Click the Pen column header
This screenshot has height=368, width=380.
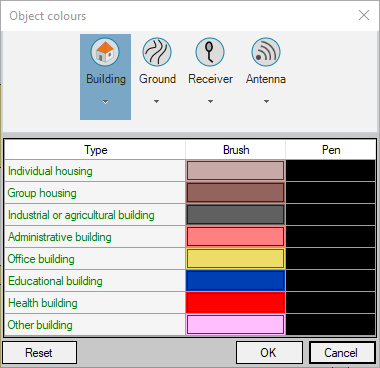click(331, 150)
